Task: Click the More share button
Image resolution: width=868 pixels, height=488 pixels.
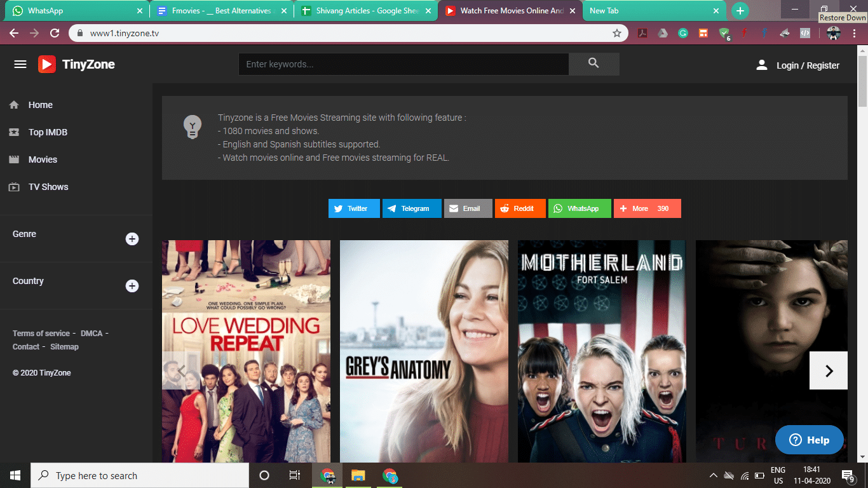Action: coord(647,208)
